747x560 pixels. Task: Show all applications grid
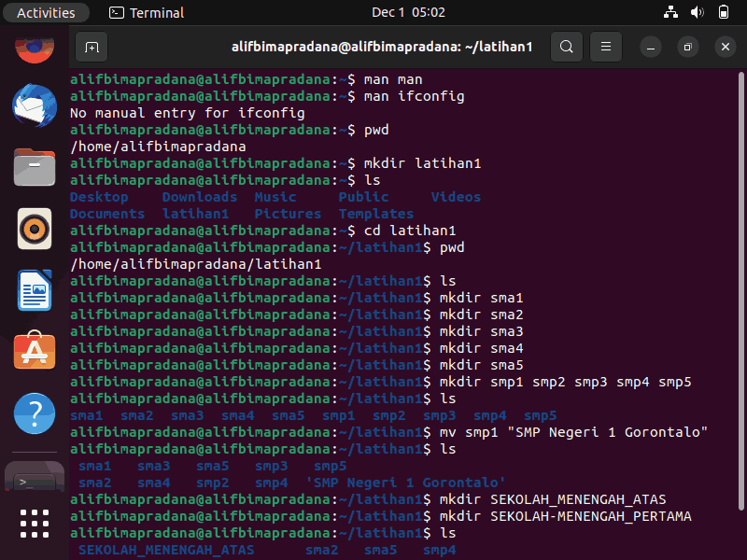[x=35, y=524]
